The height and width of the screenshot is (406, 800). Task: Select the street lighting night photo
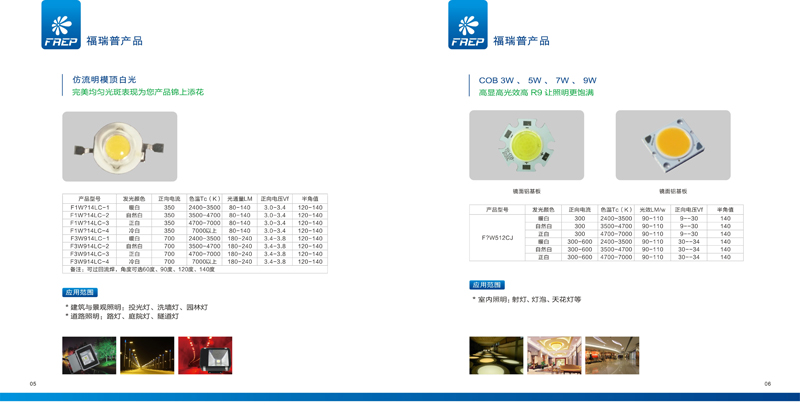click(146, 355)
